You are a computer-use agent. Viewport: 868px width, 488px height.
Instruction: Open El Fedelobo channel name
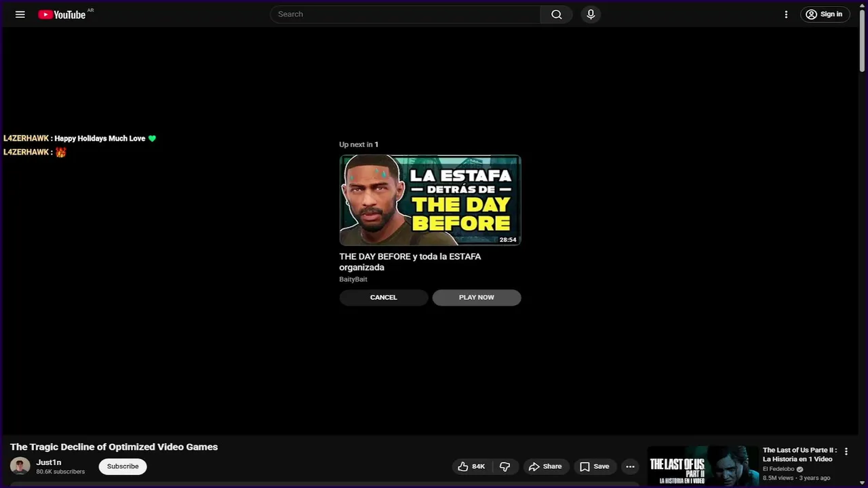[779, 469]
